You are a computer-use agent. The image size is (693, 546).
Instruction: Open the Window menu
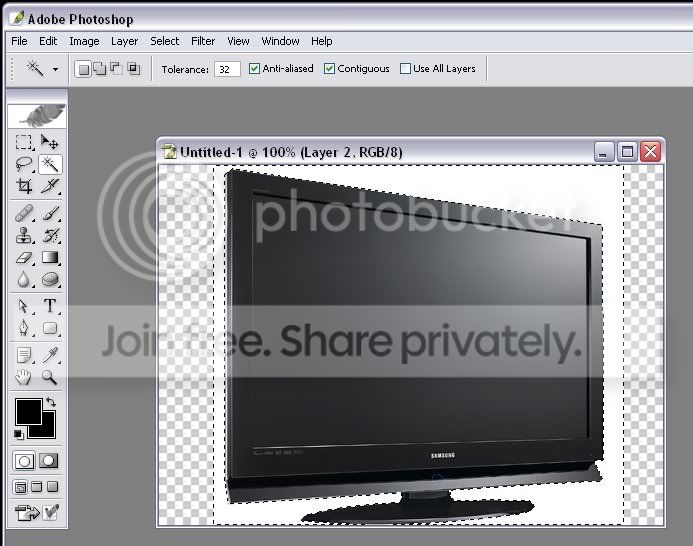pos(280,41)
